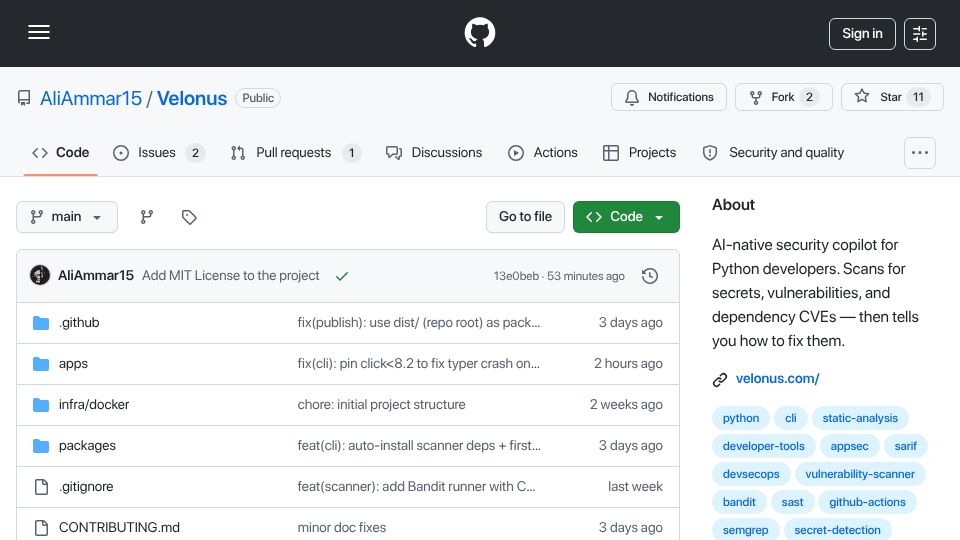Click the apps folder icon

click(x=41, y=364)
